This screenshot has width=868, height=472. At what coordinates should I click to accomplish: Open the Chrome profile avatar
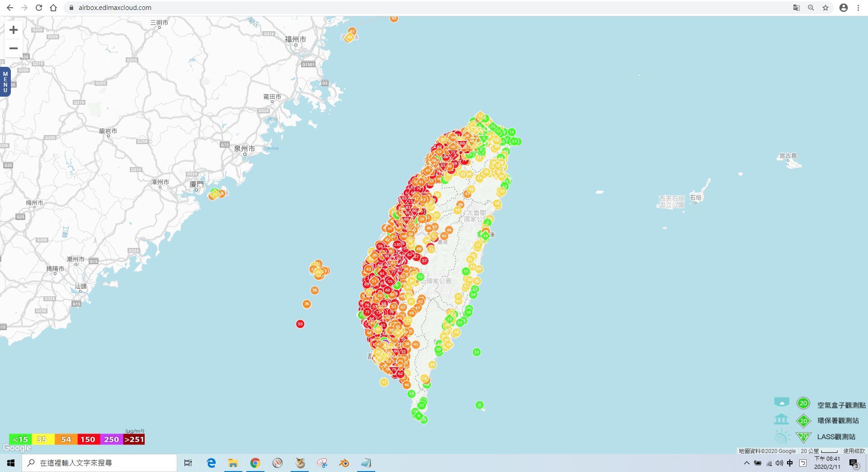[844, 8]
